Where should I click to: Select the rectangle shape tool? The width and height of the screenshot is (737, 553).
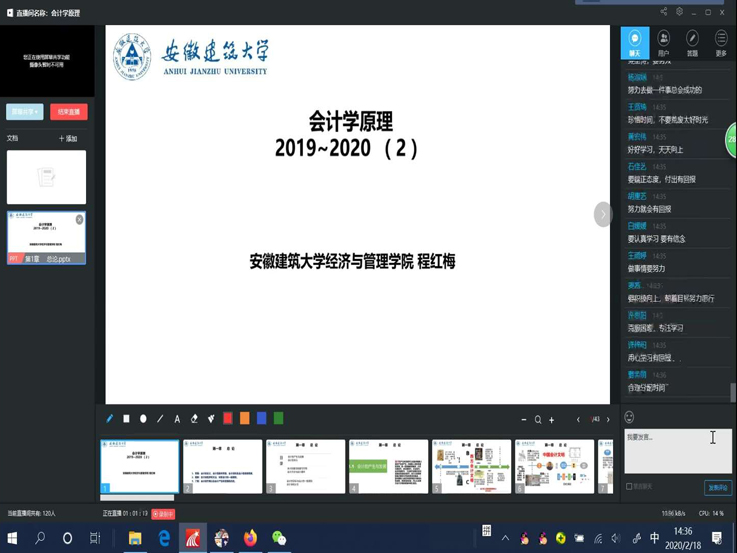pos(127,419)
